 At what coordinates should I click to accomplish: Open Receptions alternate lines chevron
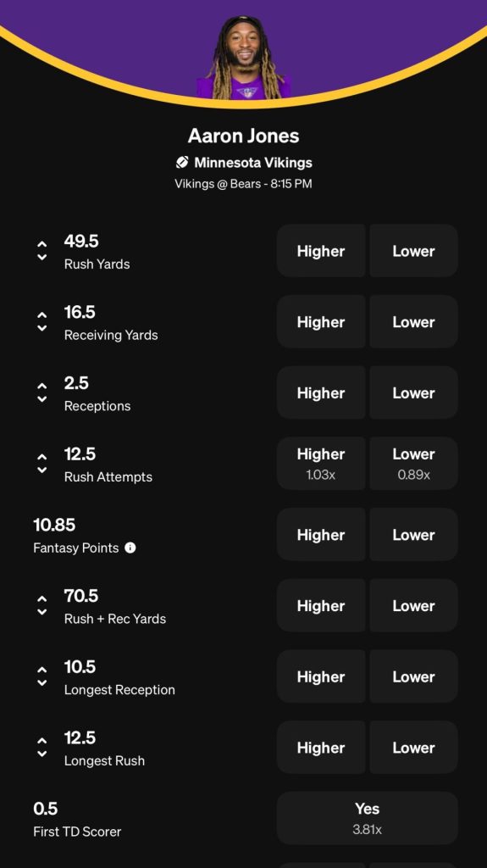coord(42,392)
